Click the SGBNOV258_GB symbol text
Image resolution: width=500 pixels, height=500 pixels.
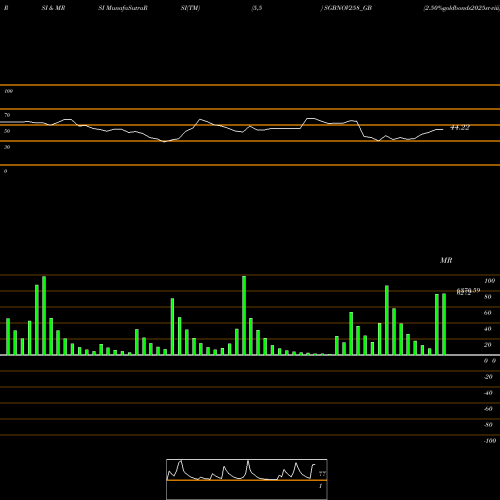pos(348,8)
